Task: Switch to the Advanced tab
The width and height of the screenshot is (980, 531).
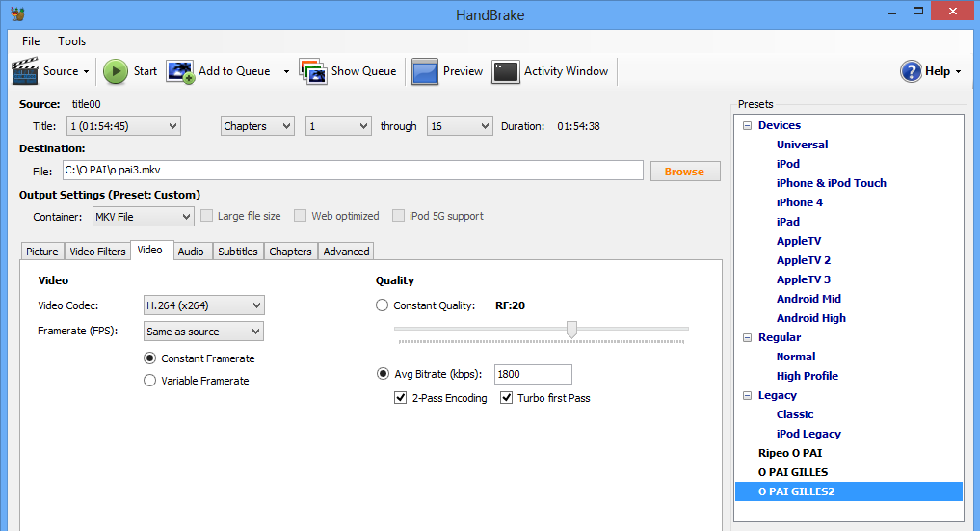Action: tap(346, 252)
